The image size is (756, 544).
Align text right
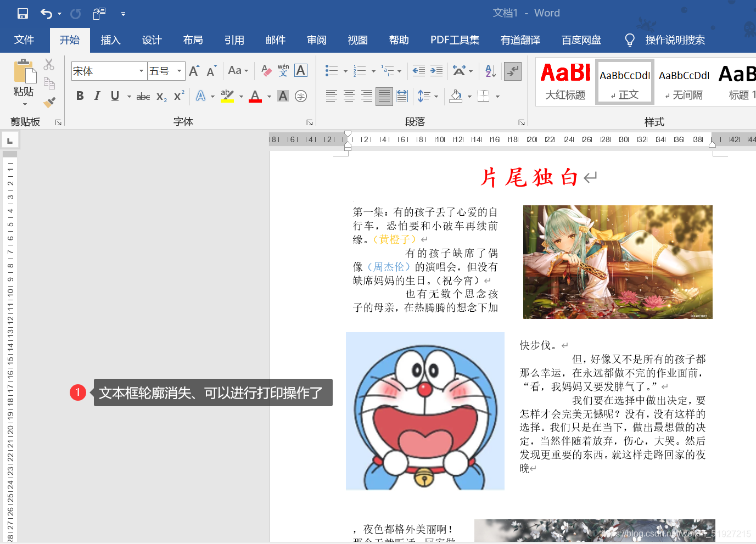[x=367, y=96]
